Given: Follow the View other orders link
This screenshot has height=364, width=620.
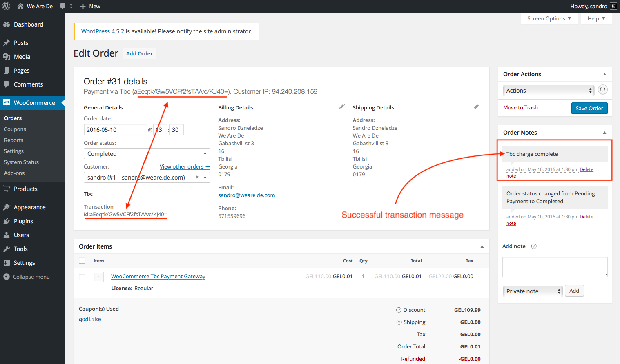Looking at the screenshot, I should point(185,166).
